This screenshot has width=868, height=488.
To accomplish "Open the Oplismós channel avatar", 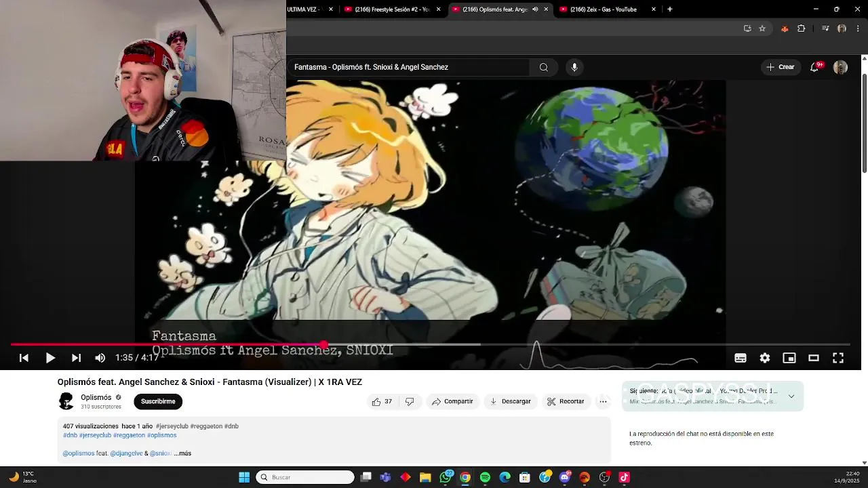I will coord(66,401).
